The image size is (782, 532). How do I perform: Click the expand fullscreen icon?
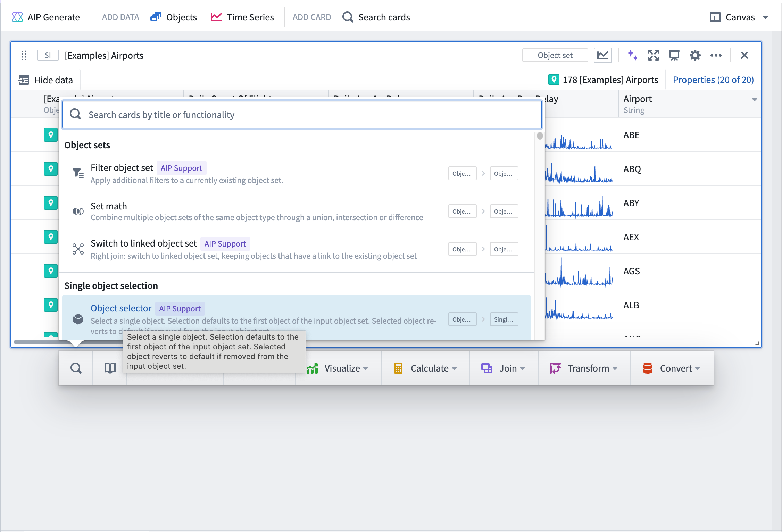tap(652, 56)
